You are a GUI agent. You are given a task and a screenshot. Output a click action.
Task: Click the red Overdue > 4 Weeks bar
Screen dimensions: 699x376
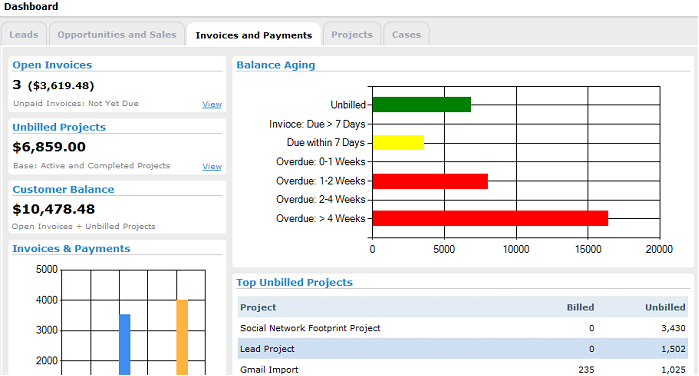[x=490, y=219]
